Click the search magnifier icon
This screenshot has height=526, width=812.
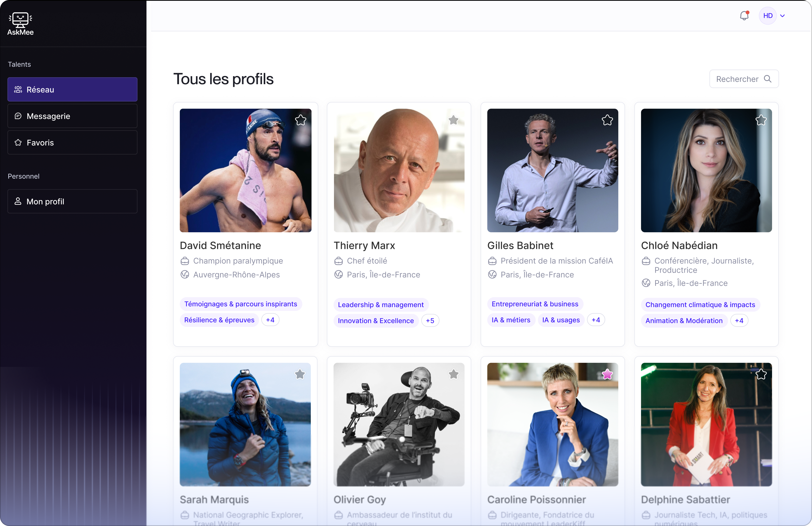768,79
